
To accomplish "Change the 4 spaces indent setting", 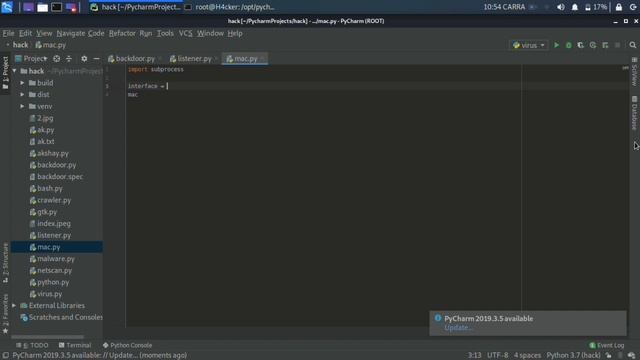I will coord(527,356).
